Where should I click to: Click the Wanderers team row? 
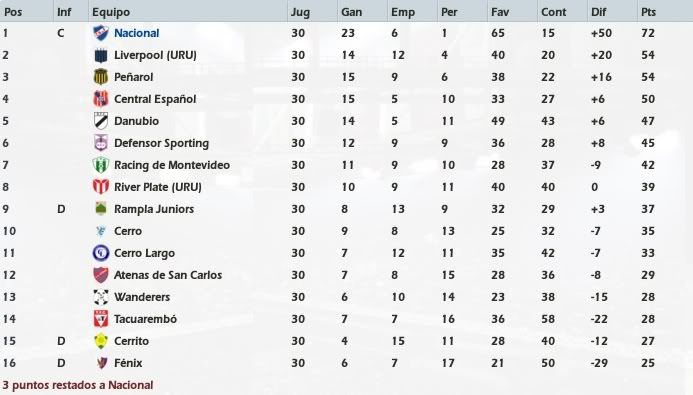coord(346,297)
